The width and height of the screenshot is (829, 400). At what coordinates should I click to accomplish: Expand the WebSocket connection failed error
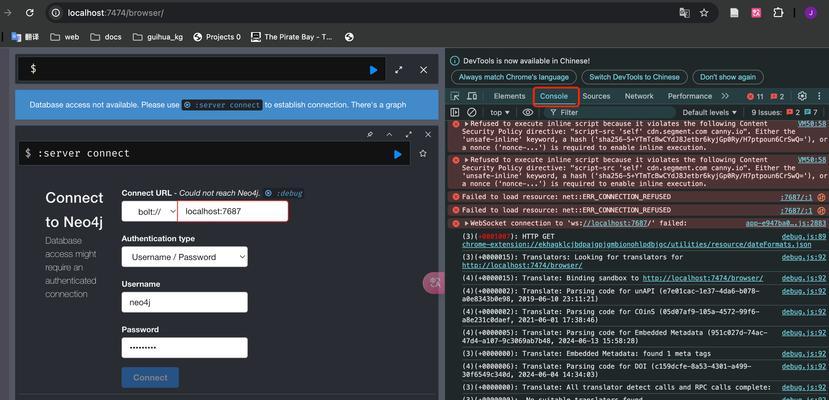[x=467, y=224]
